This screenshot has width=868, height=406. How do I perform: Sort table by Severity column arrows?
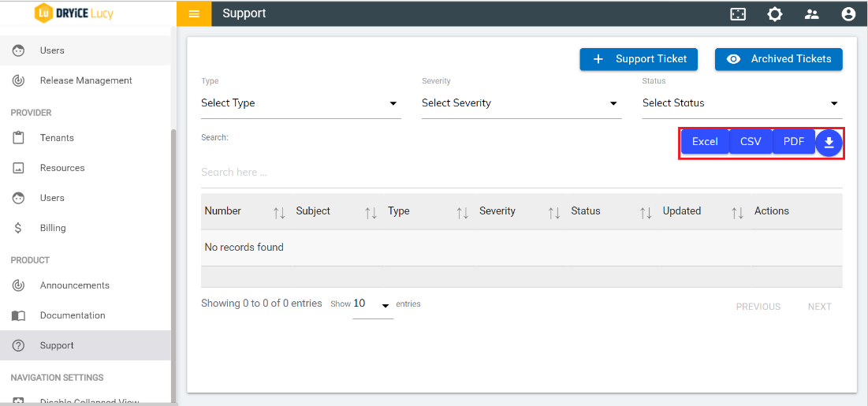pos(554,212)
